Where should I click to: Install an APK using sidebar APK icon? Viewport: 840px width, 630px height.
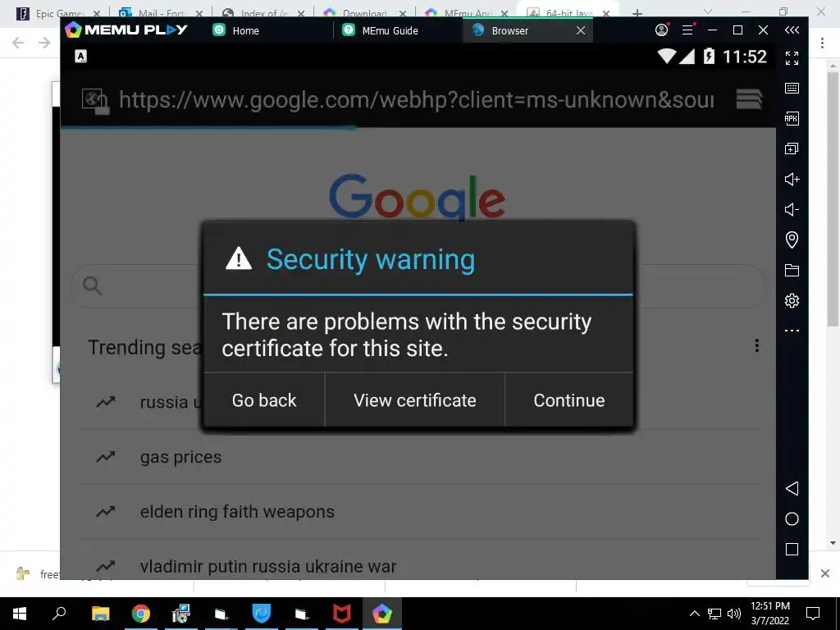[x=792, y=118]
